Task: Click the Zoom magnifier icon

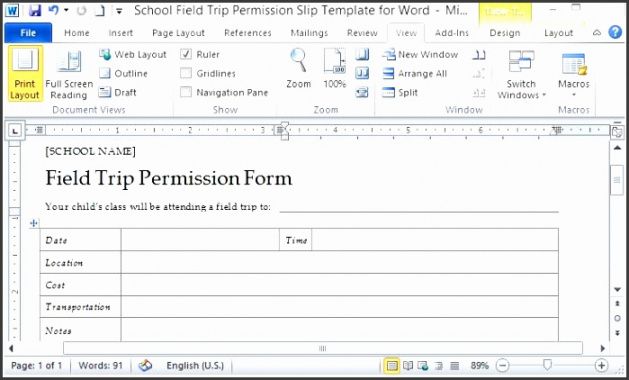Action: coord(298,60)
